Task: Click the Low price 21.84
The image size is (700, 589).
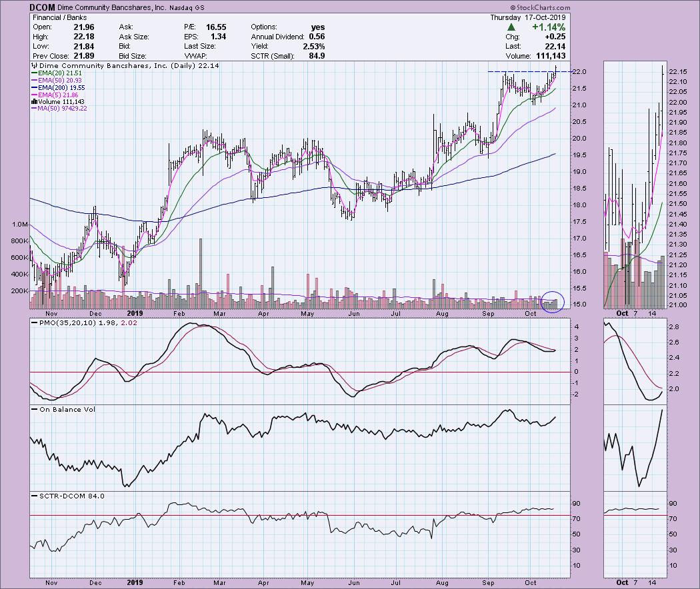Action: click(83, 47)
